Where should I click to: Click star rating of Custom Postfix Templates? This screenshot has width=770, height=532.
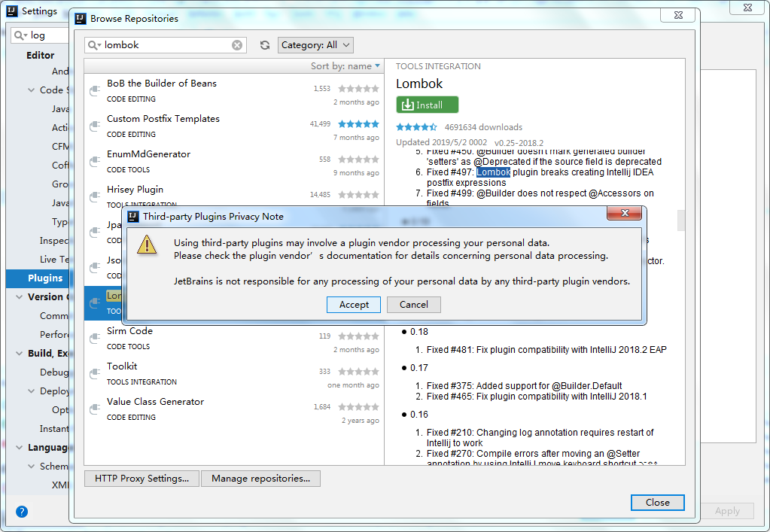tap(358, 123)
